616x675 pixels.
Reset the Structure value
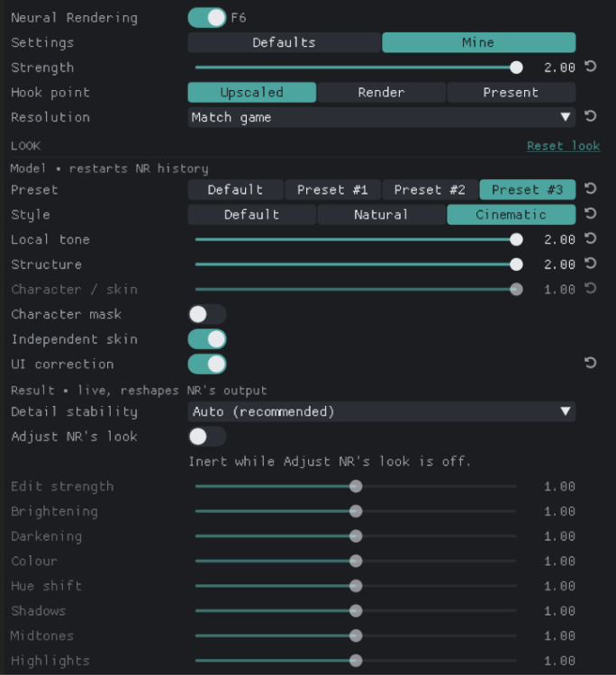pyautogui.click(x=591, y=264)
